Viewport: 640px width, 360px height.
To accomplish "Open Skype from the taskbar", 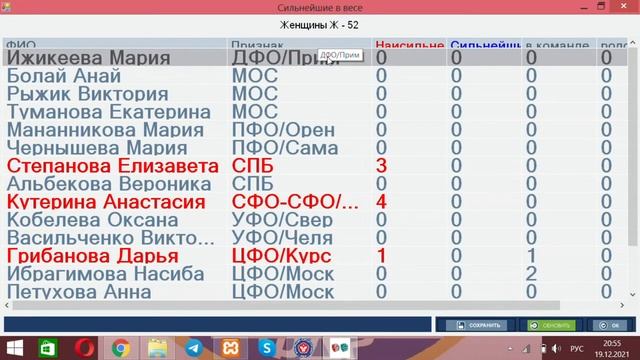I will (x=267, y=348).
